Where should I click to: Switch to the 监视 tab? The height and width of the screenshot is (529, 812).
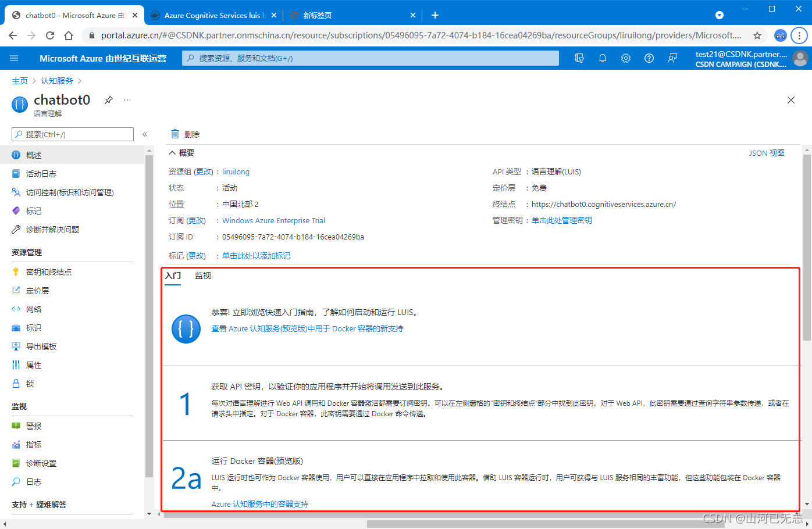click(203, 276)
